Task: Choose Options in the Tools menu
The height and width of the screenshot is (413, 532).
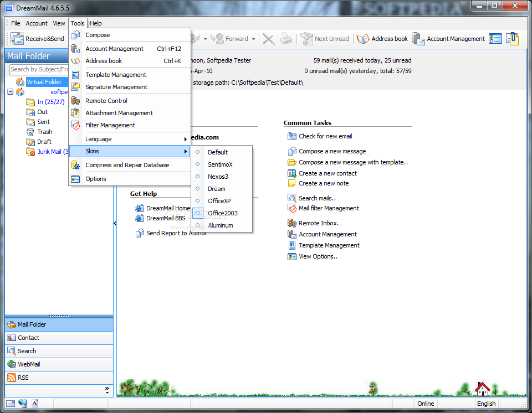Action: point(130,179)
